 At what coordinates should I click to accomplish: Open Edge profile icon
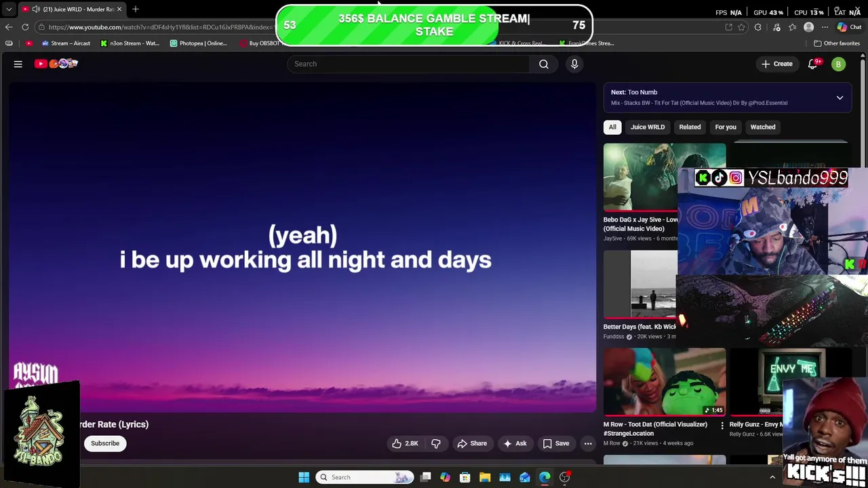[x=808, y=27]
